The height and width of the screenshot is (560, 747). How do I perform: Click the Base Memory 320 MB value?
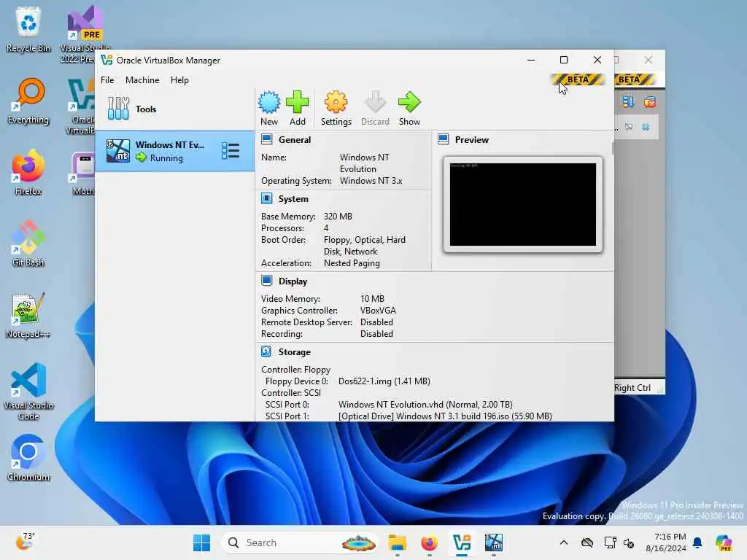(338, 216)
